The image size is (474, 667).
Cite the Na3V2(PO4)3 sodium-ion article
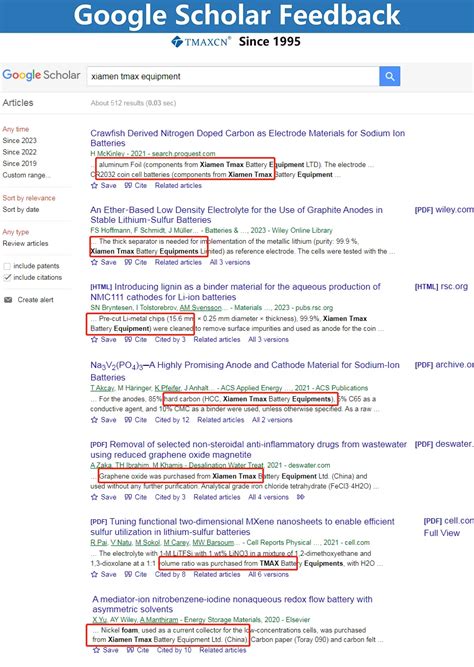[x=136, y=420]
